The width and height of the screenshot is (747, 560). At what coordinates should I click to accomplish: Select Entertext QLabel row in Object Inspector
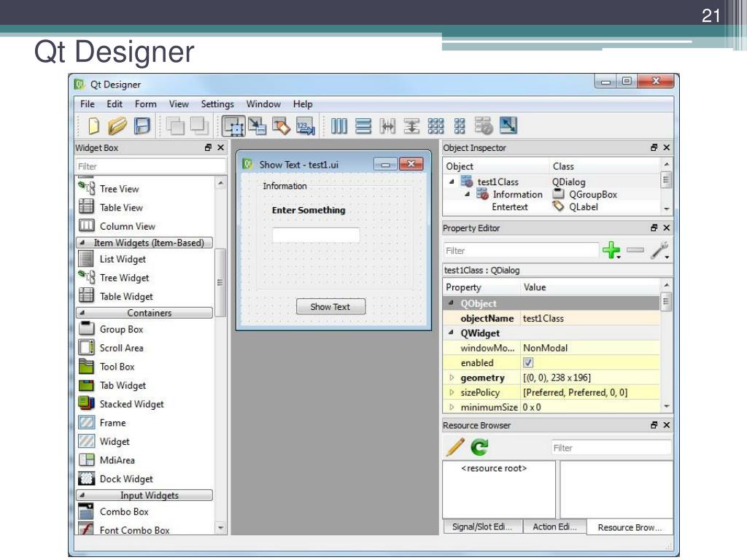[x=551, y=206]
